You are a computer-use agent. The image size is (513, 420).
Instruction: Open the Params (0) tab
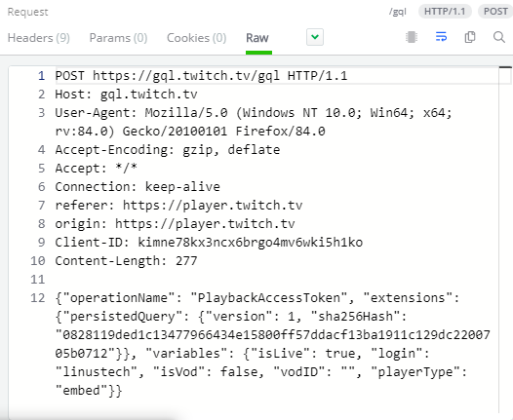tap(118, 38)
